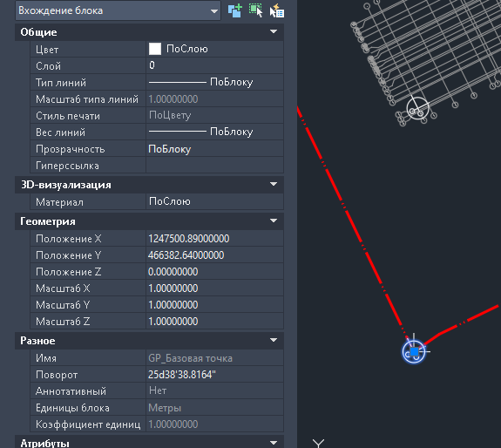Collapse the Разное section
The height and width of the screenshot is (448, 501).
(274, 340)
